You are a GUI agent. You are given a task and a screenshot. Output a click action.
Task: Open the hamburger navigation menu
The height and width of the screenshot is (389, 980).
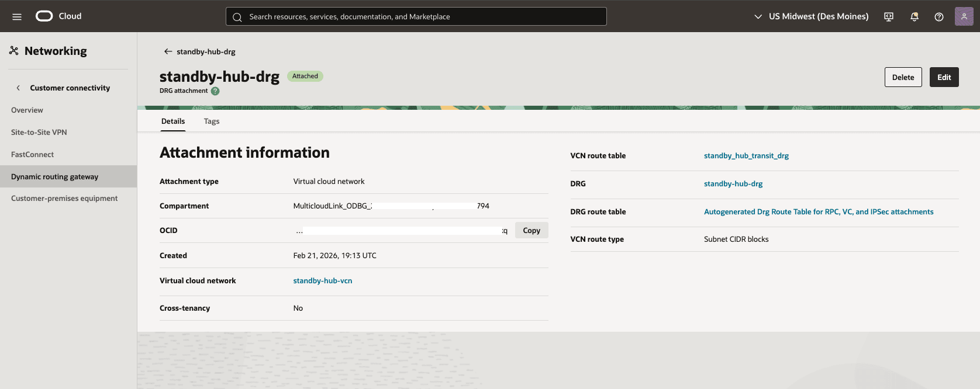17,16
